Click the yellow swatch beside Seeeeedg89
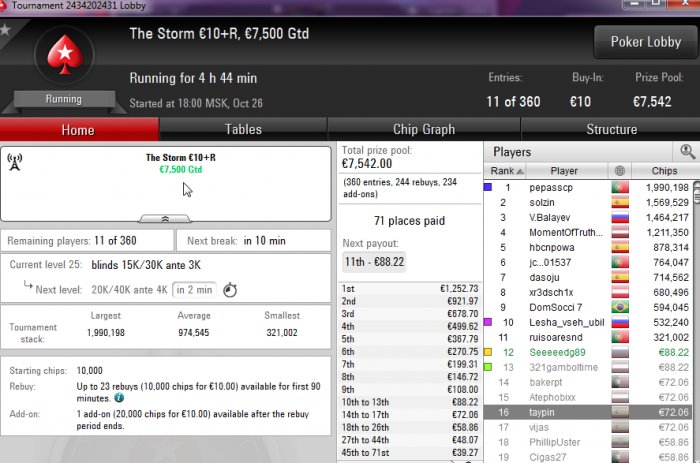Viewport: 700px width, 463px height. 488,352
